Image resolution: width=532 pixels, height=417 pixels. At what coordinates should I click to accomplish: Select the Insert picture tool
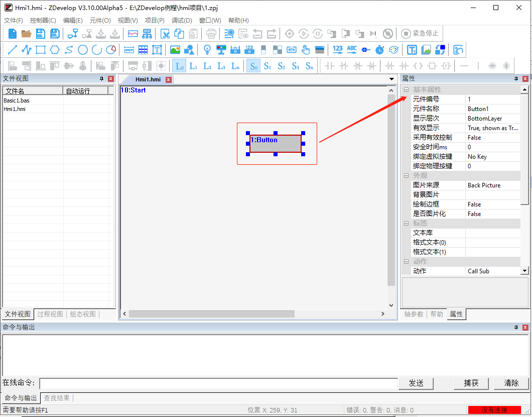point(174,50)
